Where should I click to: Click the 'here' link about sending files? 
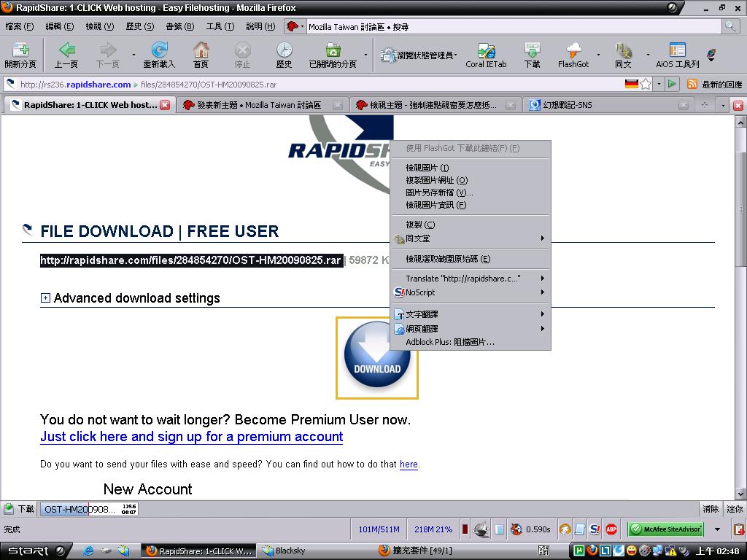point(409,464)
